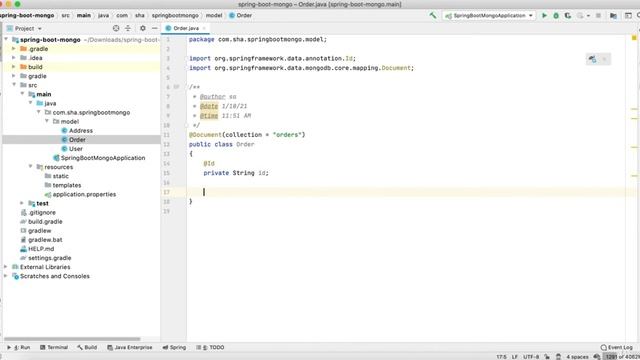Click the '4 spaces' indent setting
Image resolution: width=640 pixels, height=360 pixels.
tap(577, 357)
